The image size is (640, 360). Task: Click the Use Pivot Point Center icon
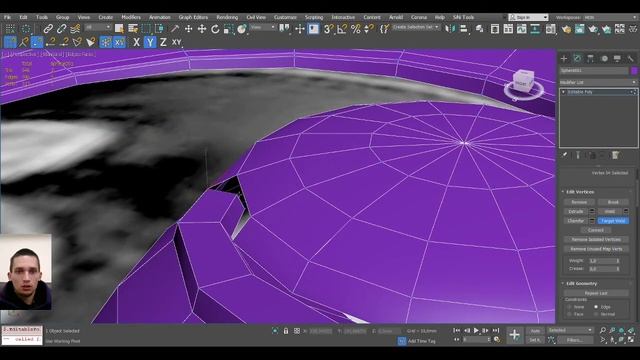click(x=284, y=29)
